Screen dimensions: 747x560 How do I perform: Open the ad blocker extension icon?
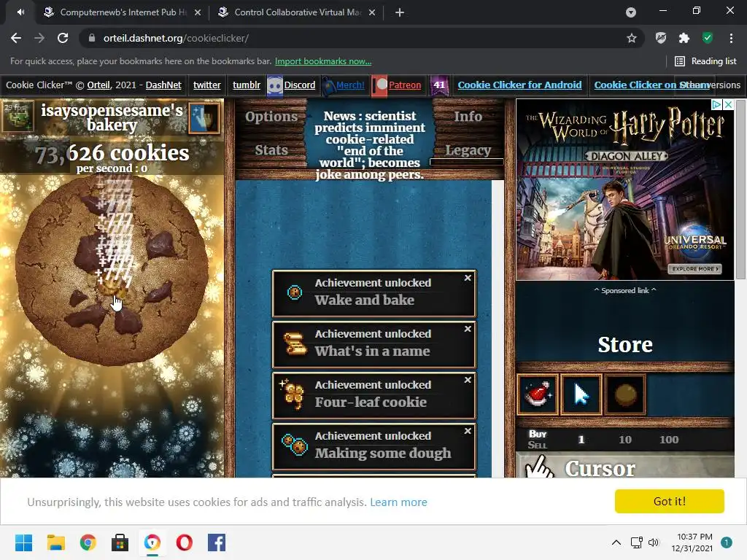click(x=660, y=38)
